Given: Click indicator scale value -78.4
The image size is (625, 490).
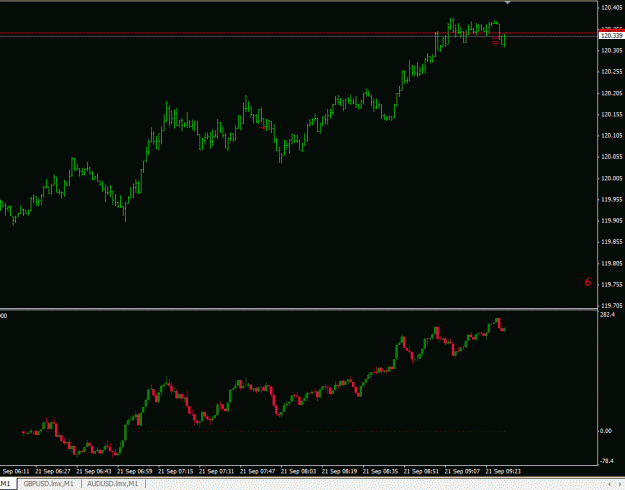Looking at the screenshot, I should pyautogui.click(x=607, y=461).
